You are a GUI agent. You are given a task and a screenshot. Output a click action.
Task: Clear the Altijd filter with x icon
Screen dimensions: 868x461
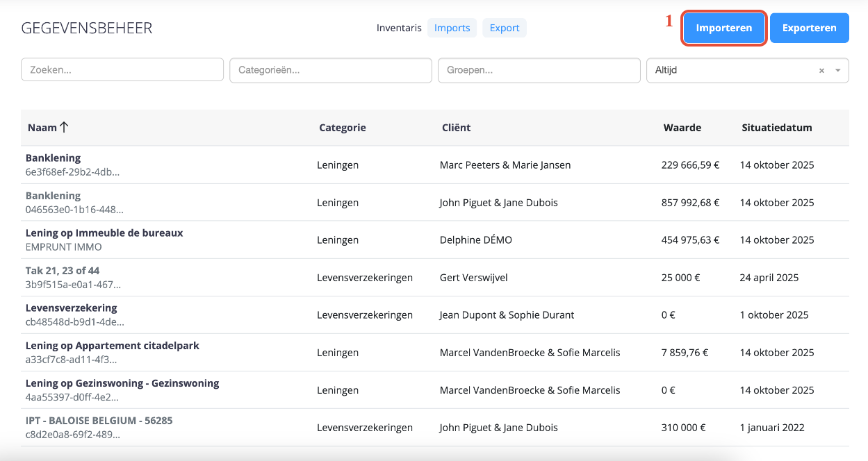[x=821, y=71]
